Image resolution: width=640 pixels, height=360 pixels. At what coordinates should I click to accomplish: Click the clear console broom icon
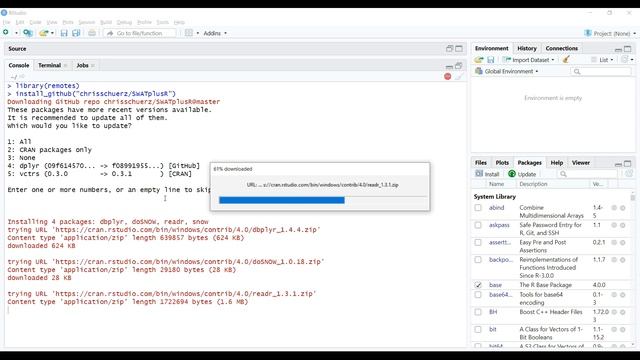pyautogui.click(x=459, y=76)
